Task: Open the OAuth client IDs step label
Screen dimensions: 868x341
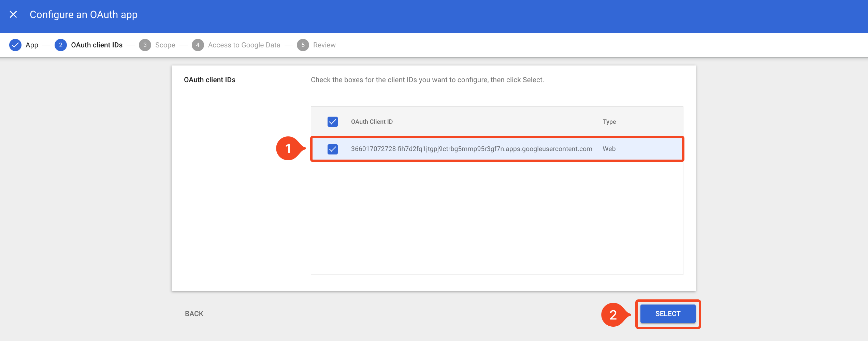Action: (x=97, y=45)
